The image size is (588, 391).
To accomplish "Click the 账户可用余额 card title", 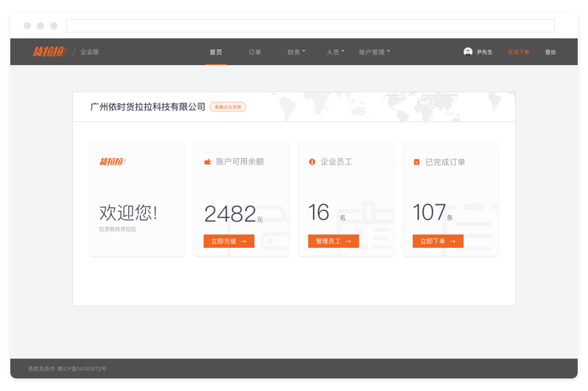I will point(240,162).
